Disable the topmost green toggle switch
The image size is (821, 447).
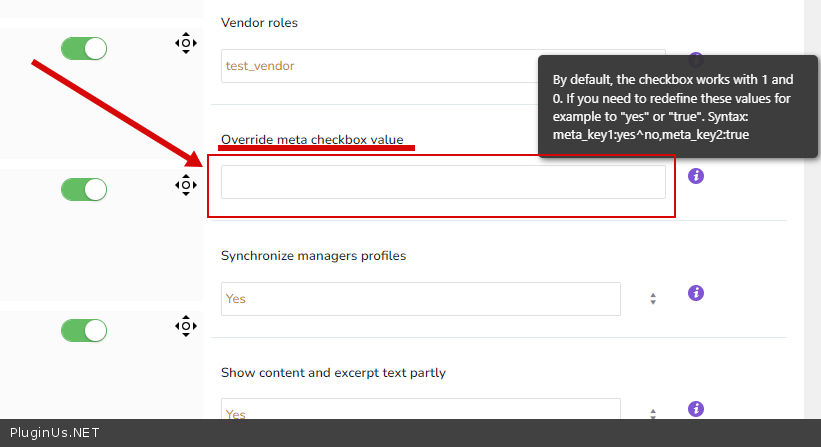(84, 48)
